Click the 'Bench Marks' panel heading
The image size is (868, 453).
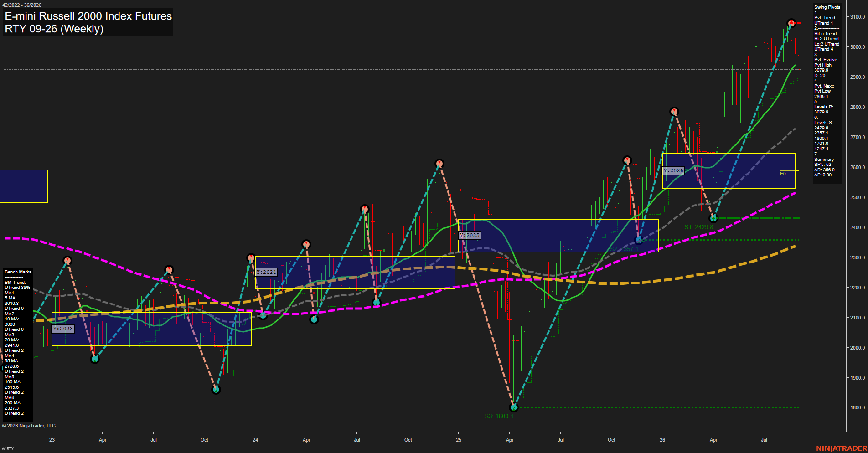[x=18, y=272]
